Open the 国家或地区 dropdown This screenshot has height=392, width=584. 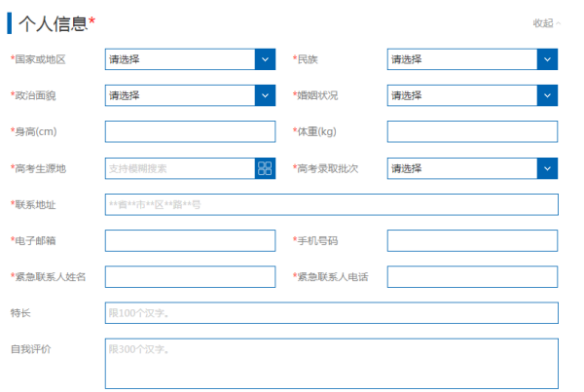pos(180,59)
